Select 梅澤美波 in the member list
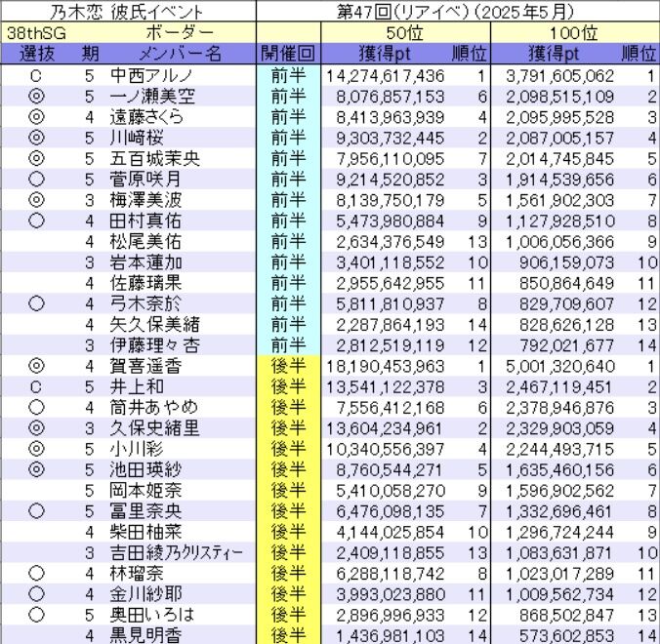Viewport: 660px width, 644px height. pos(145,200)
